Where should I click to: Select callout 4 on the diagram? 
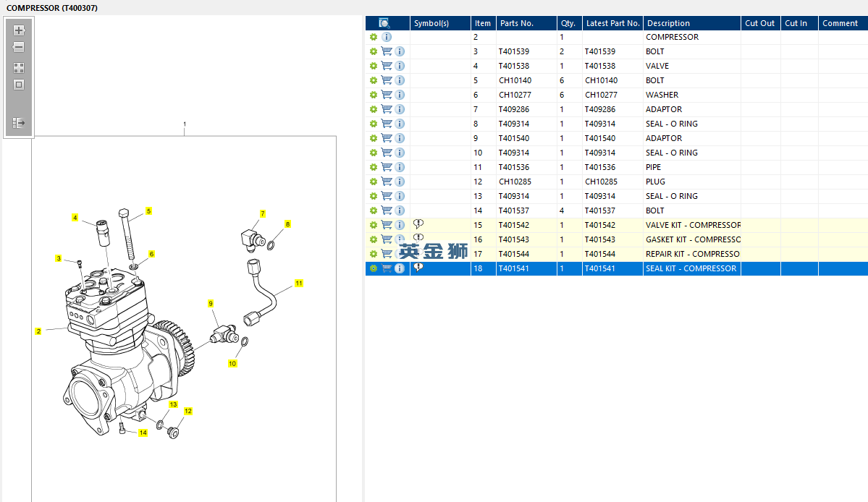coord(75,218)
